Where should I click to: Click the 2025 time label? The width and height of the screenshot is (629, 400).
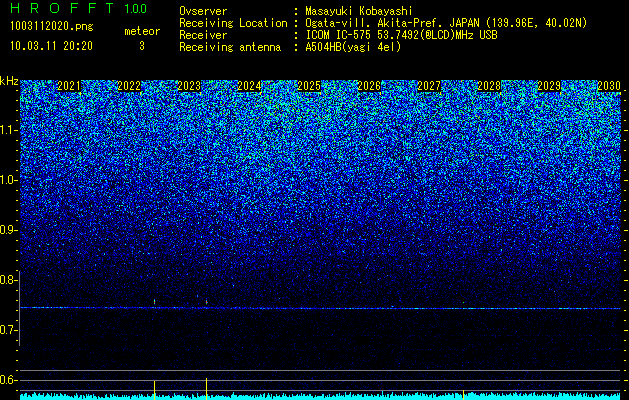[x=309, y=86]
